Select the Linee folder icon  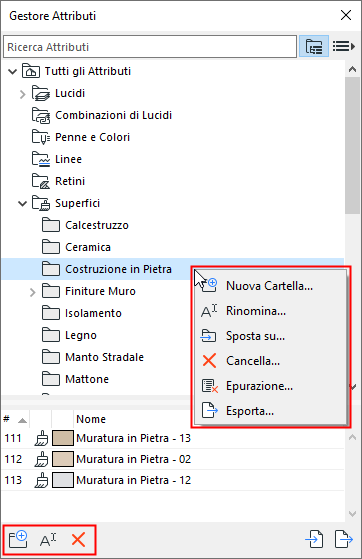(x=41, y=159)
